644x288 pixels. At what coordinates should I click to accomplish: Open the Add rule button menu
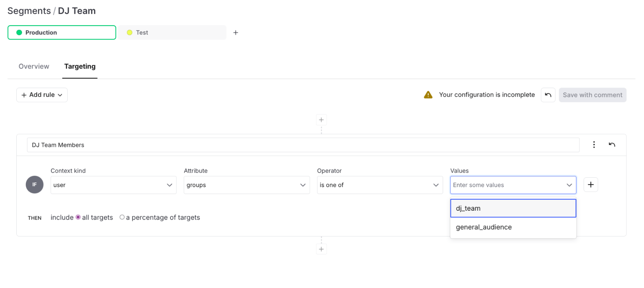pyautogui.click(x=42, y=95)
